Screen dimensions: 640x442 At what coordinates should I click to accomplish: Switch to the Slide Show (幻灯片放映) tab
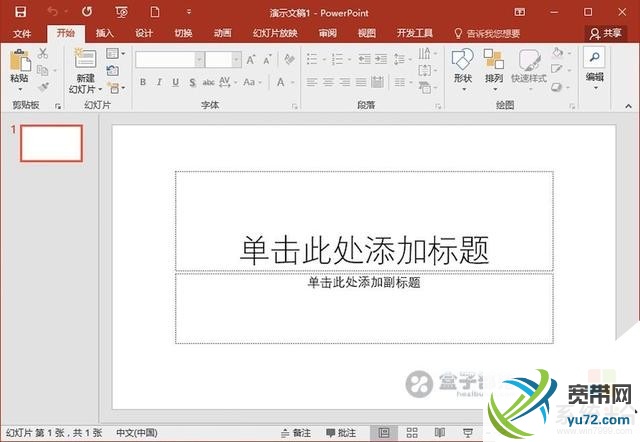(x=275, y=33)
